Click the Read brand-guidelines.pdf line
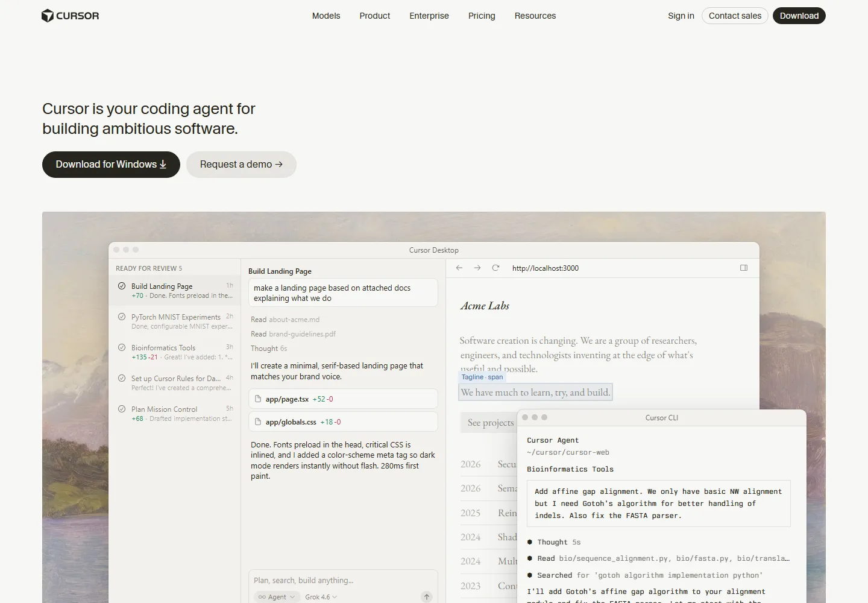Screen dimensions: 868x603 [293, 334]
